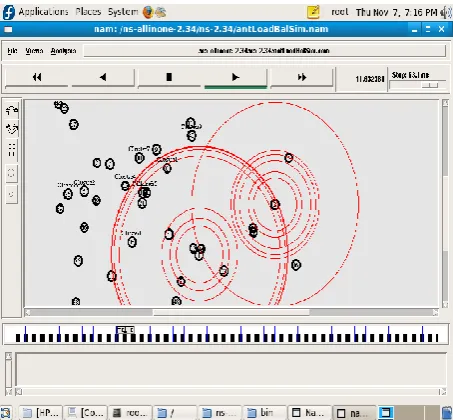
Task: Click the play forward button
Action: (x=235, y=77)
